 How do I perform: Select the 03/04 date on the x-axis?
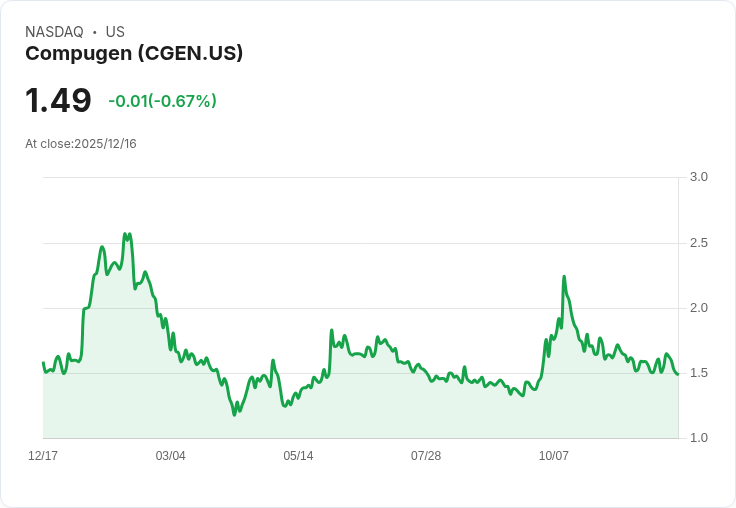[x=170, y=456]
